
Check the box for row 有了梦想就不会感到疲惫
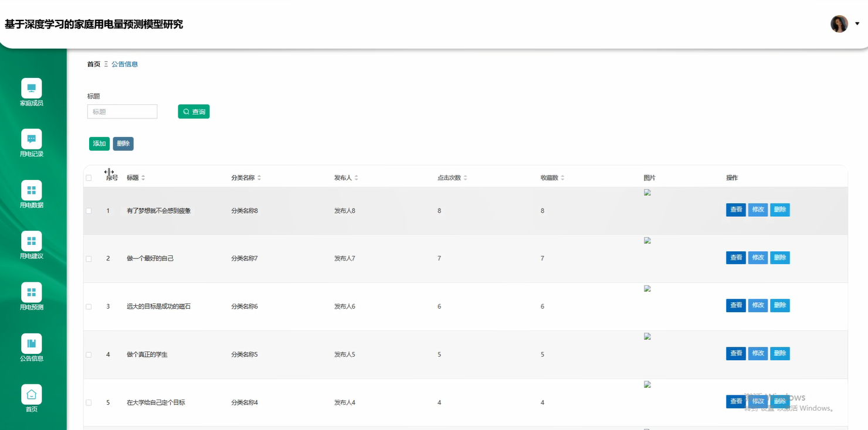pyautogui.click(x=89, y=210)
